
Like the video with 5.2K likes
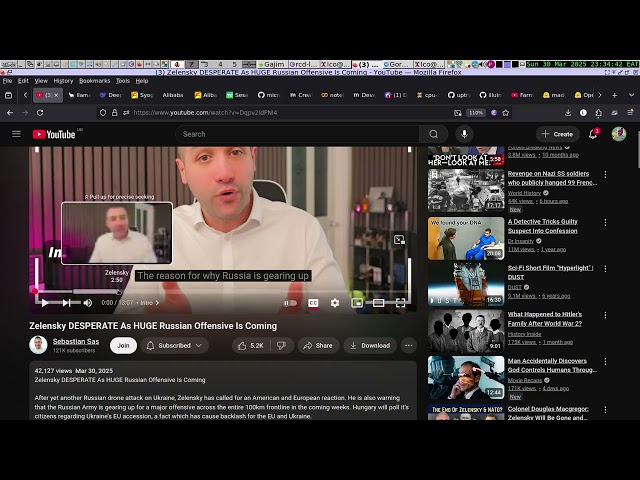[x=251, y=346]
